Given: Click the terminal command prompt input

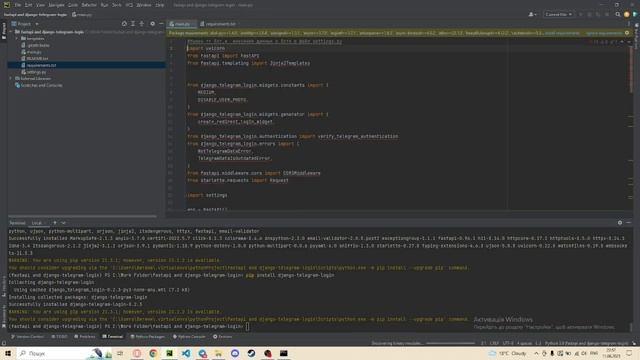Looking at the screenshot, I should (x=247, y=327).
